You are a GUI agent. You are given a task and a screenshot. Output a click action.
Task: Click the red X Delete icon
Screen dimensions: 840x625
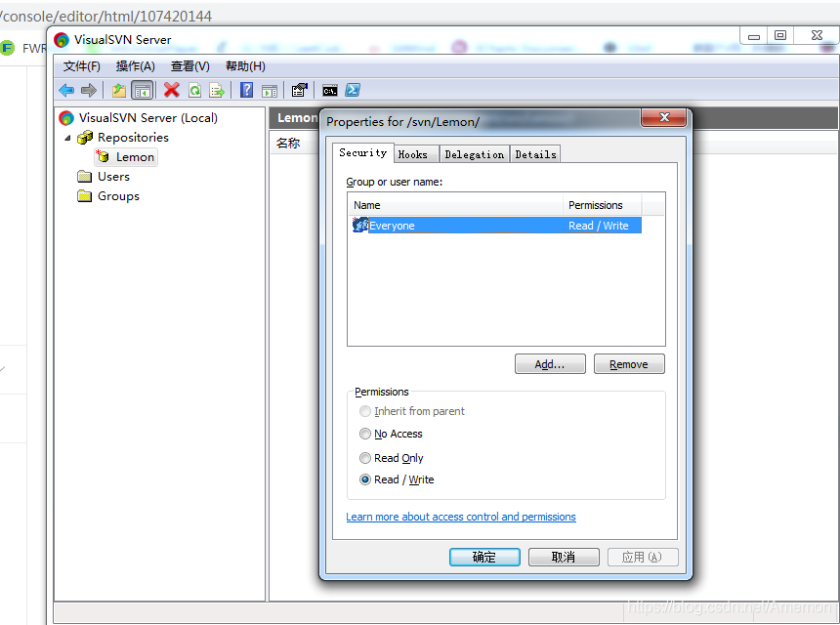click(x=172, y=90)
